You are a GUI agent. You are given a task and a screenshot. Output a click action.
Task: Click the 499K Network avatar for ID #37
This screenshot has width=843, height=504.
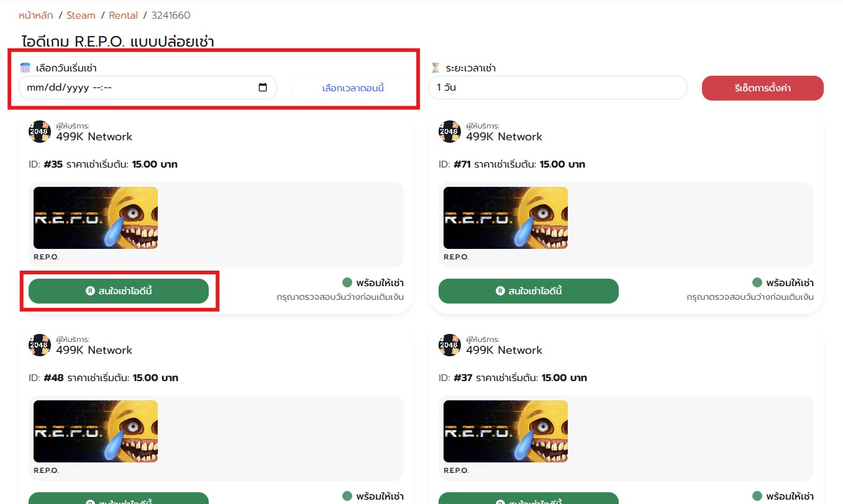(449, 345)
